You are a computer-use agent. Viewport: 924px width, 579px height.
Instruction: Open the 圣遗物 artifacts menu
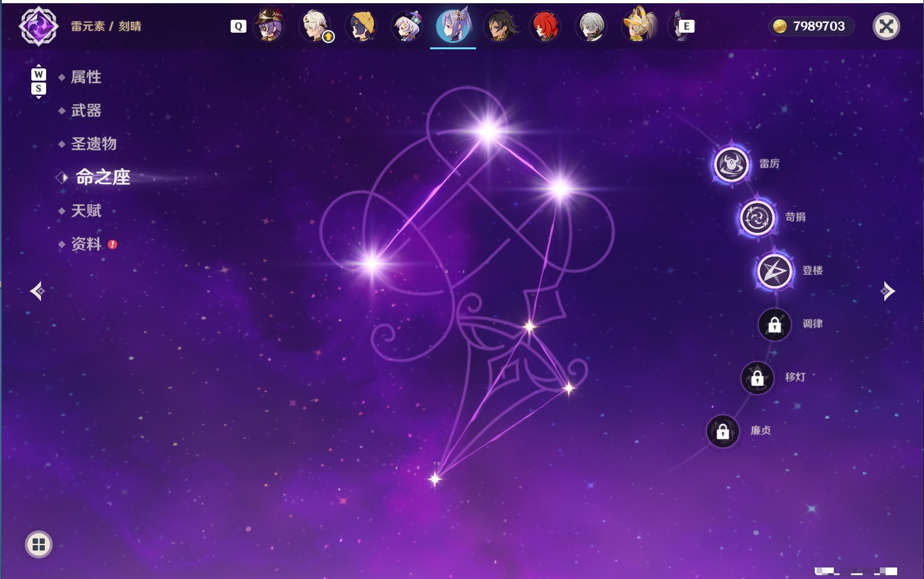pyautogui.click(x=93, y=144)
